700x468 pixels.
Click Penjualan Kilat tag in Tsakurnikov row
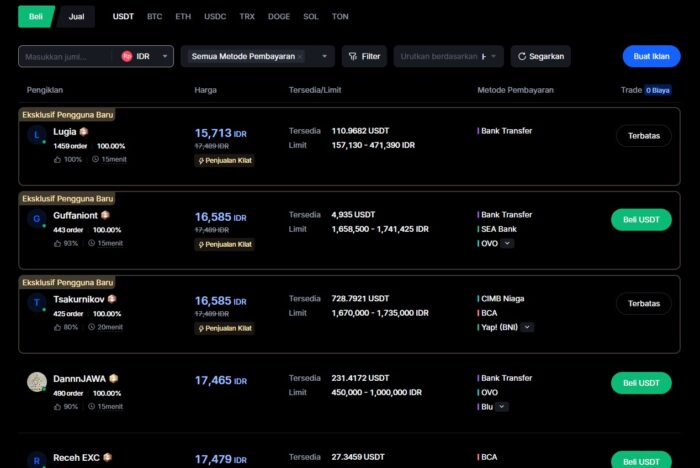click(225, 328)
